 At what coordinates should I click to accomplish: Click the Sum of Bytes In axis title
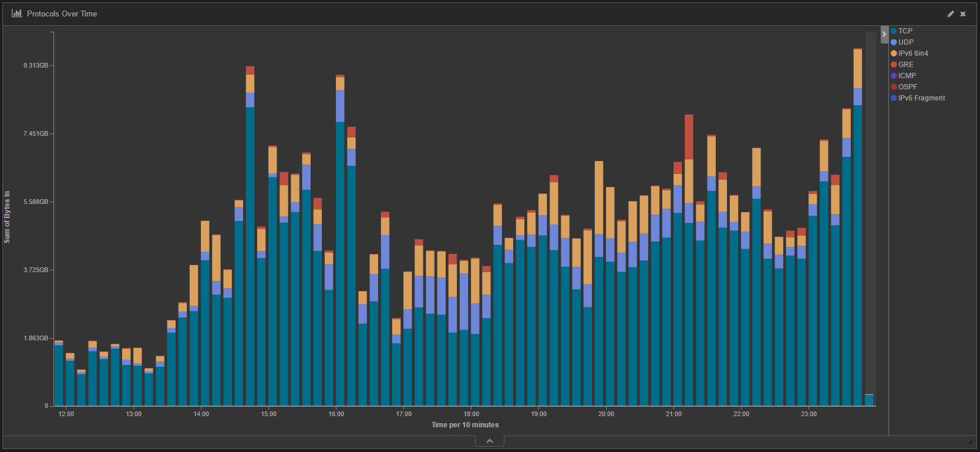coord(7,217)
